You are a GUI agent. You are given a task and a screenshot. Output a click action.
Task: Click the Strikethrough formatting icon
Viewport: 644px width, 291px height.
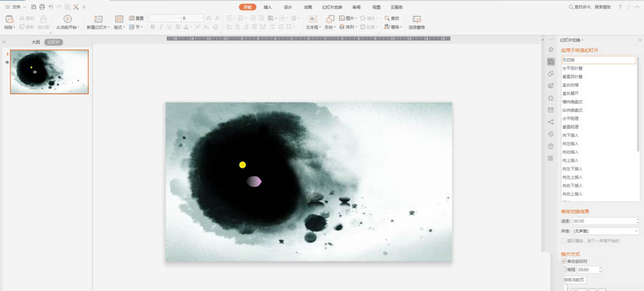[x=178, y=27]
